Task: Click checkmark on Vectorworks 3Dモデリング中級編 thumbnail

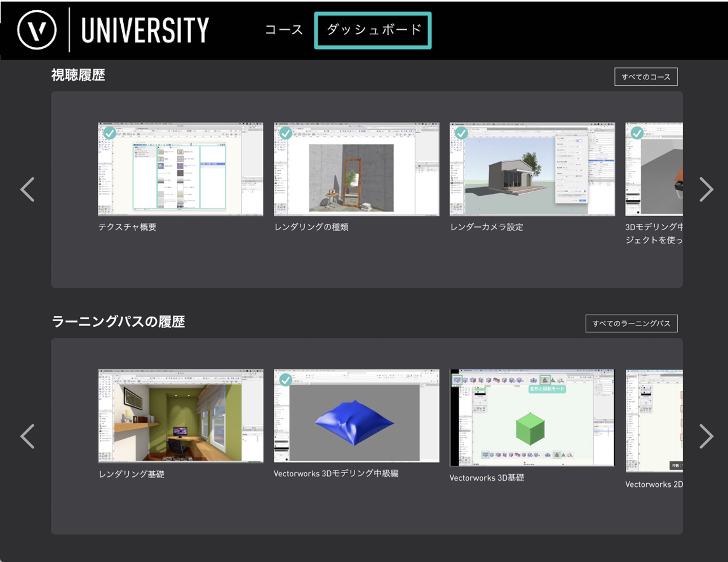Action: pos(285,380)
